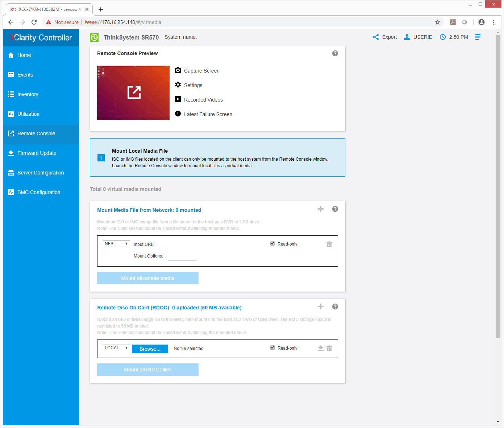The height and width of the screenshot is (428, 504).
Task: Click the address bar URL
Action: click(x=123, y=22)
